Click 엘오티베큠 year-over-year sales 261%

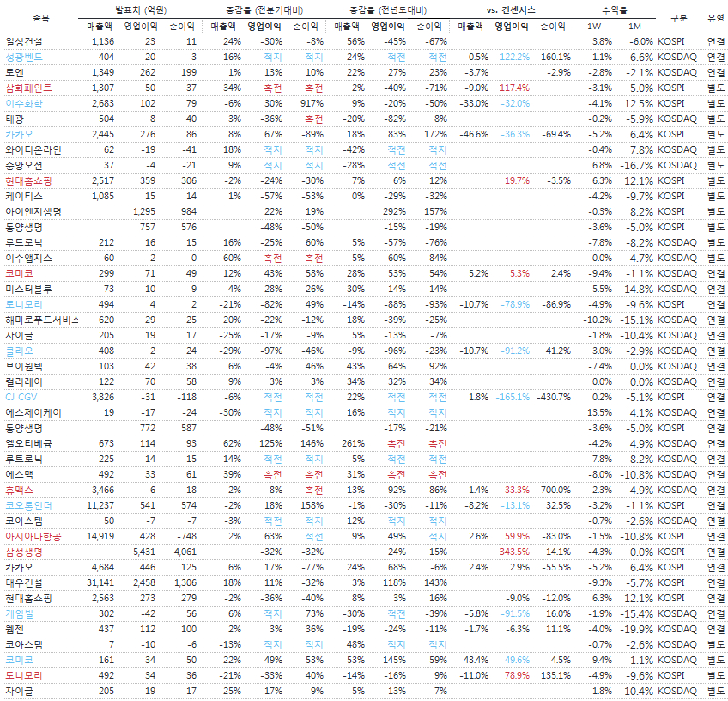(x=353, y=443)
